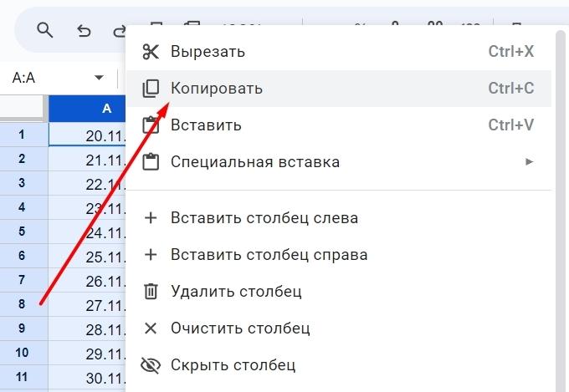Click the X icon for Очистить столбец

click(x=151, y=328)
